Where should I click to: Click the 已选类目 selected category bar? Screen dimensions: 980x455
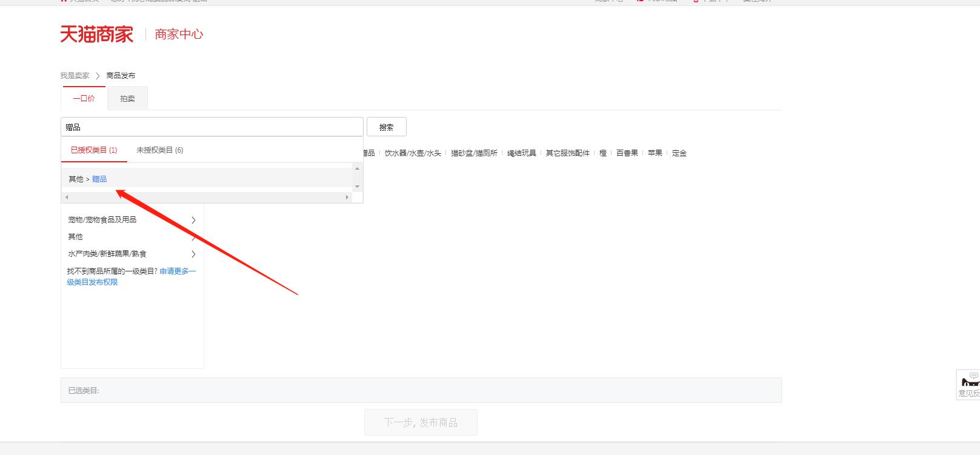click(x=421, y=390)
